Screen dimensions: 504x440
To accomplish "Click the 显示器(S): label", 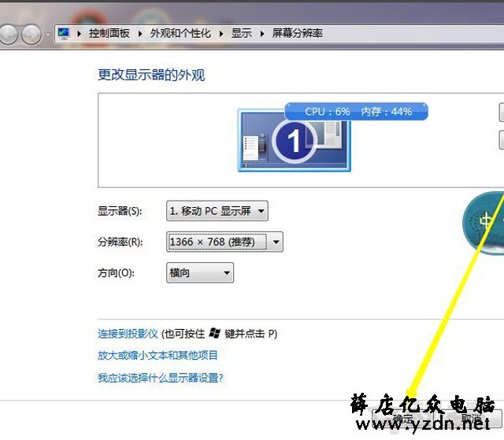I will tap(120, 211).
